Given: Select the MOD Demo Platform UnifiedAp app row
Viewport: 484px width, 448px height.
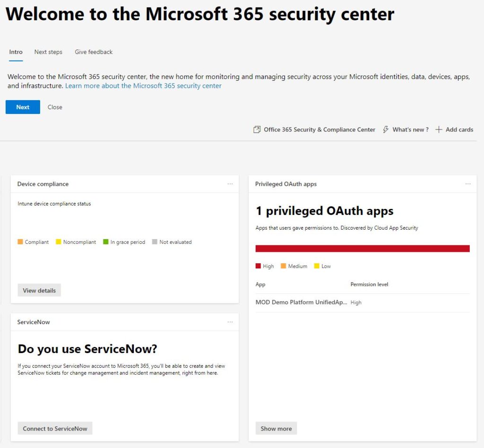Looking at the screenshot, I should 302,302.
